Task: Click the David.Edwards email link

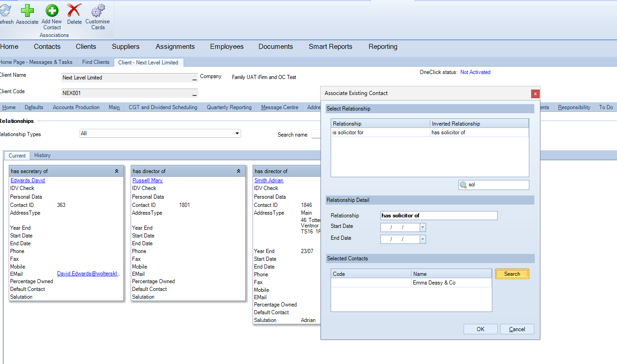Action: [89, 274]
